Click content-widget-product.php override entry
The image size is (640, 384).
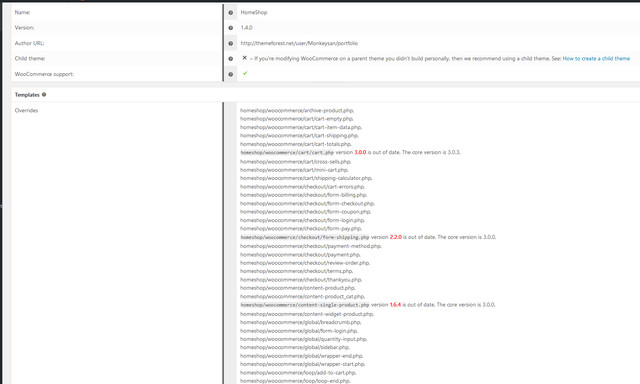click(x=307, y=314)
